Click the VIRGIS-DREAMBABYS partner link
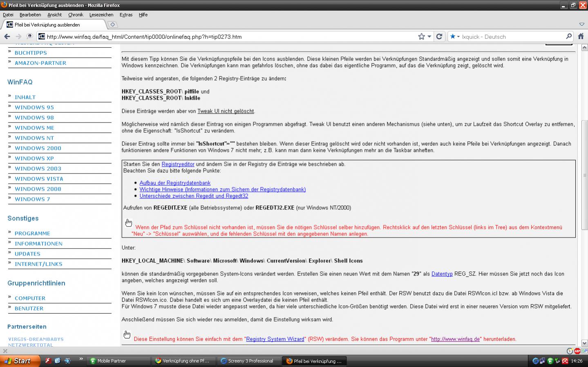This screenshot has width=588, height=367. [36, 339]
